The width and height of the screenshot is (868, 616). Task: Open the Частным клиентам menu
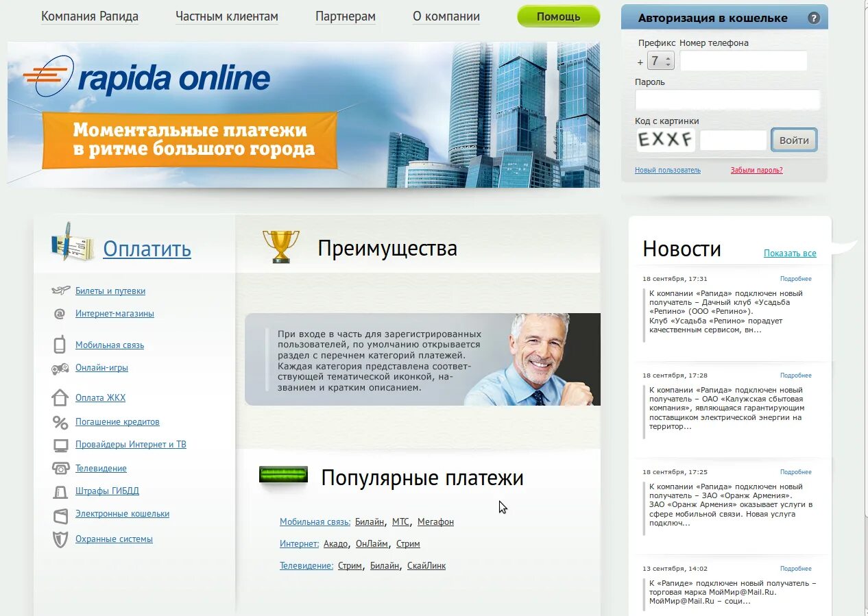227,16
